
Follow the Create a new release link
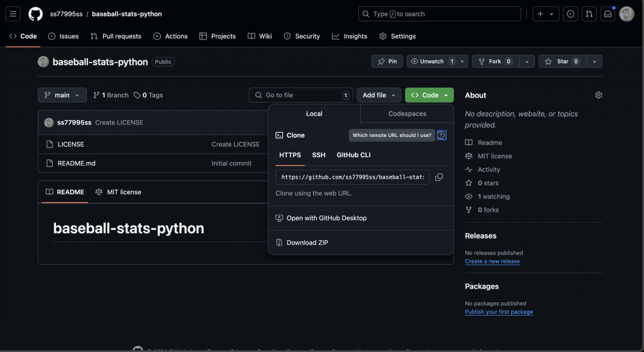pyautogui.click(x=492, y=261)
